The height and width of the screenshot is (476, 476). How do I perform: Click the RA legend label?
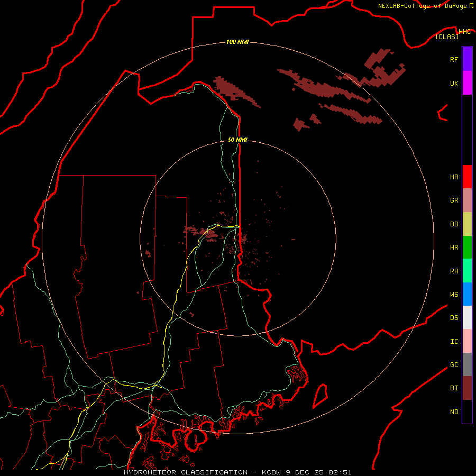(x=454, y=271)
